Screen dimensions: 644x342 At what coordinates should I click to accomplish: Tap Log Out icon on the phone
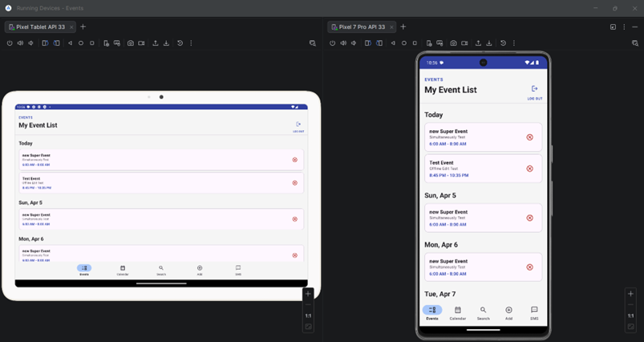point(534,89)
